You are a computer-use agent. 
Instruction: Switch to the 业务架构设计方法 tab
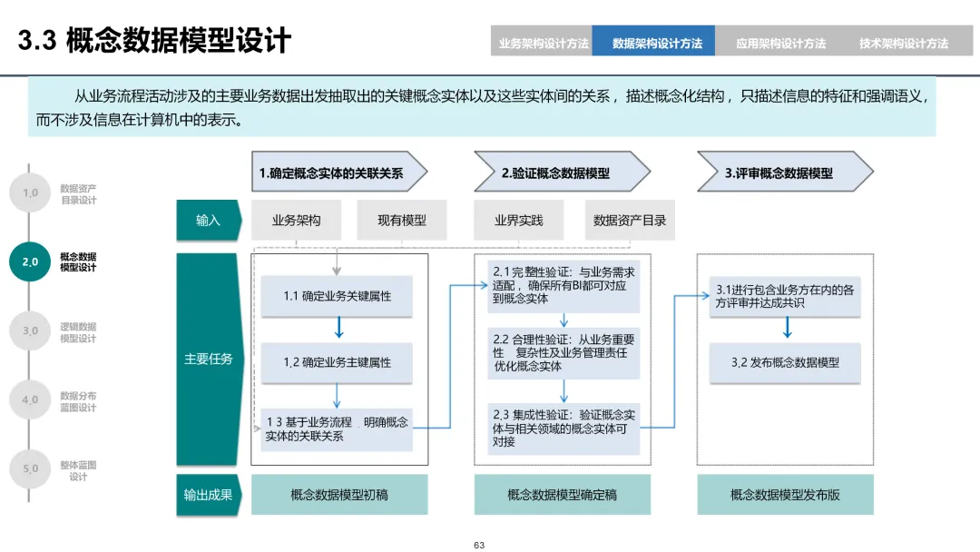542,41
